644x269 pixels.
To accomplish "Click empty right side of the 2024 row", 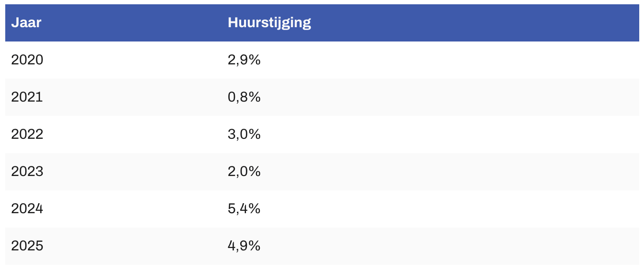I will 477,209.
